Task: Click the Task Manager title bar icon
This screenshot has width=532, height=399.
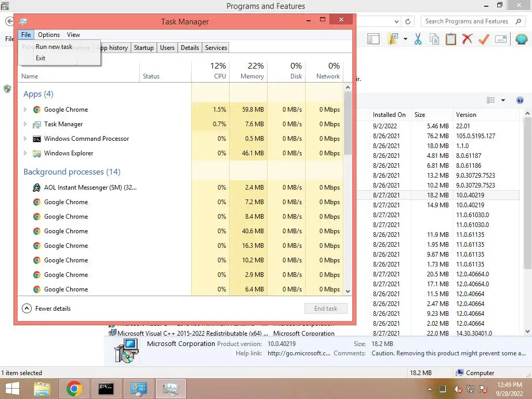Action: point(23,22)
